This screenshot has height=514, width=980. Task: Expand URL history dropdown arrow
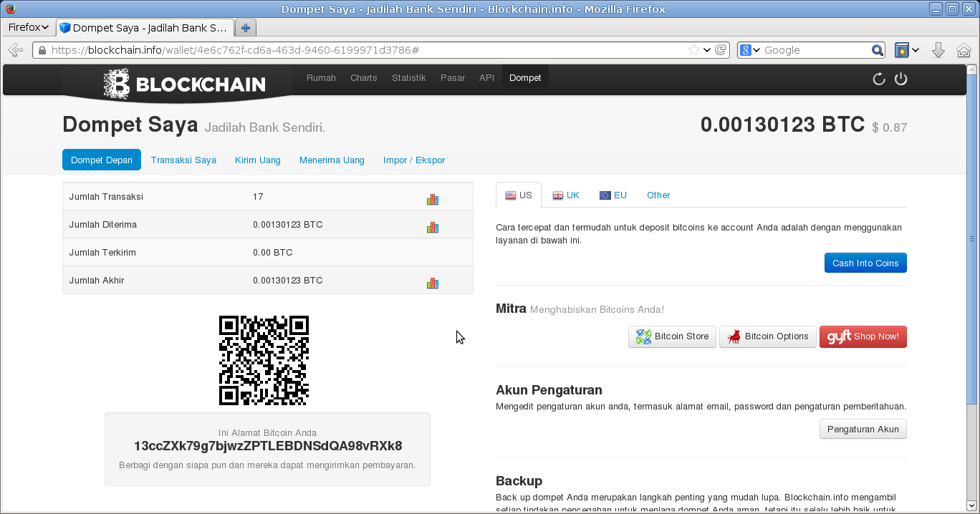[x=707, y=50]
